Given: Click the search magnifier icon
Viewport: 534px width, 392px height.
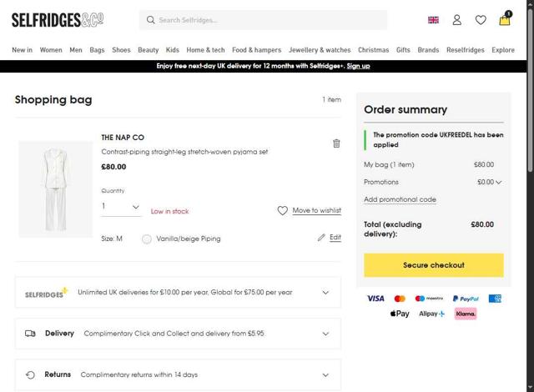Looking at the screenshot, I should 150,20.
